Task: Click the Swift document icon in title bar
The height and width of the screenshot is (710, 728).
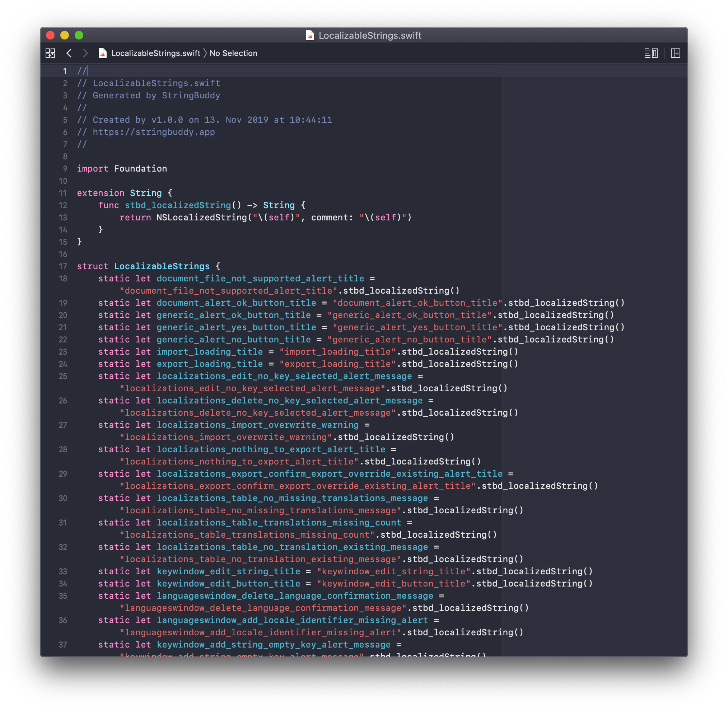Action: [x=309, y=36]
